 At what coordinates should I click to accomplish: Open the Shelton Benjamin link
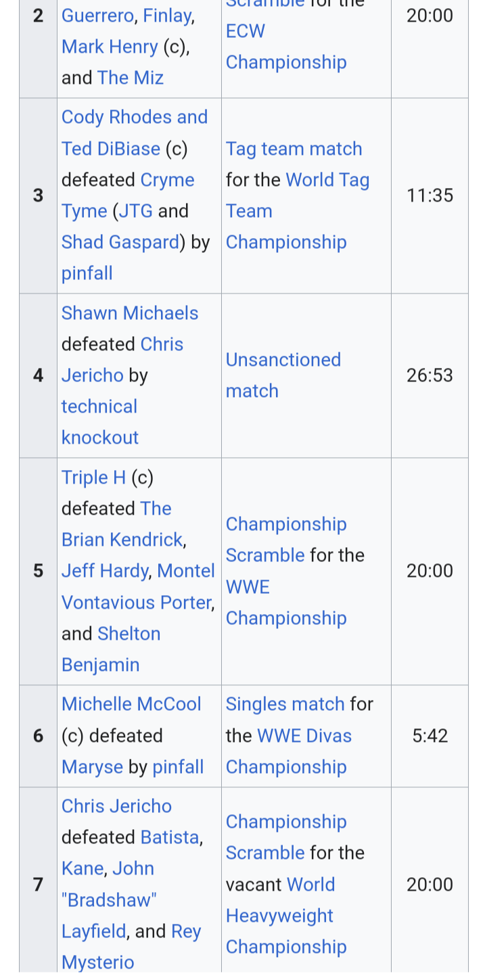(x=111, y=649)
